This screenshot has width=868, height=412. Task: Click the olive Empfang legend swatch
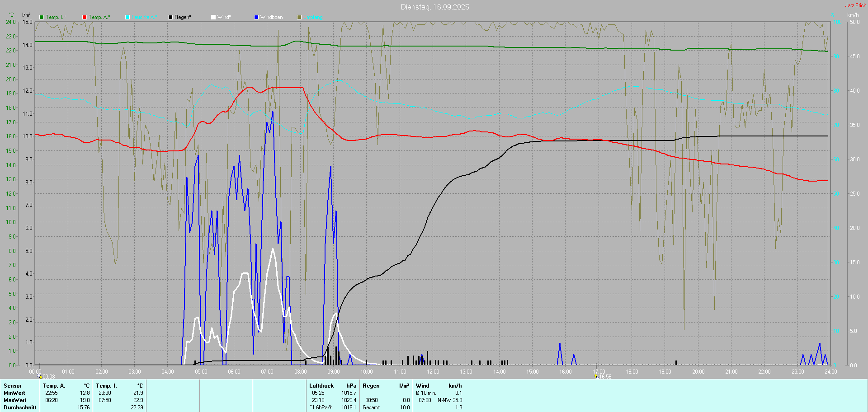[299, 17]
